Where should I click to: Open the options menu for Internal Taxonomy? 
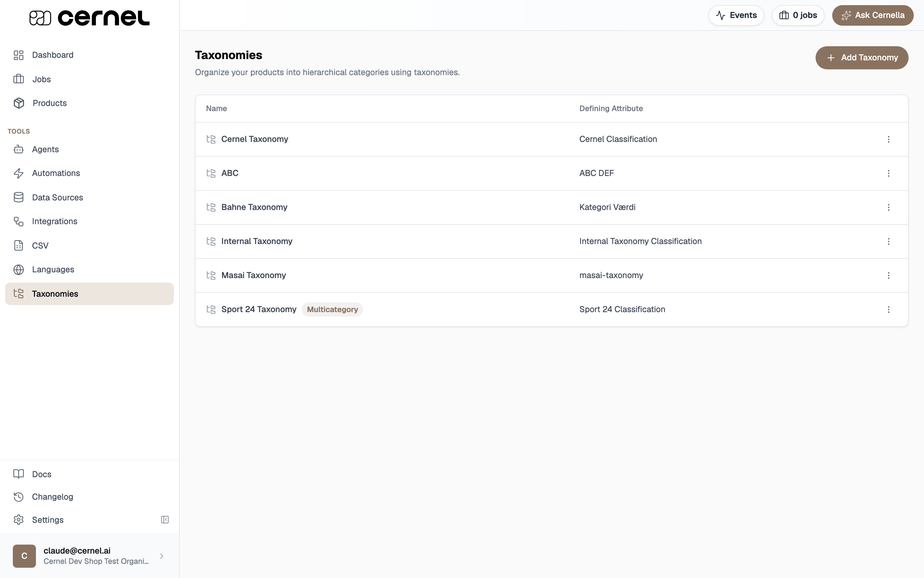888,241
